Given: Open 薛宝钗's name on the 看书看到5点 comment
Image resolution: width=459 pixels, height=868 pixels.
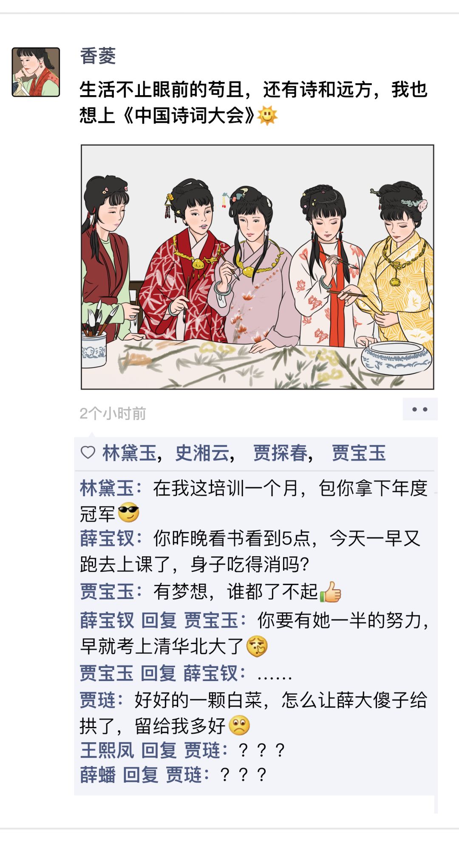Looking at the screenshot, I should 107,539.
